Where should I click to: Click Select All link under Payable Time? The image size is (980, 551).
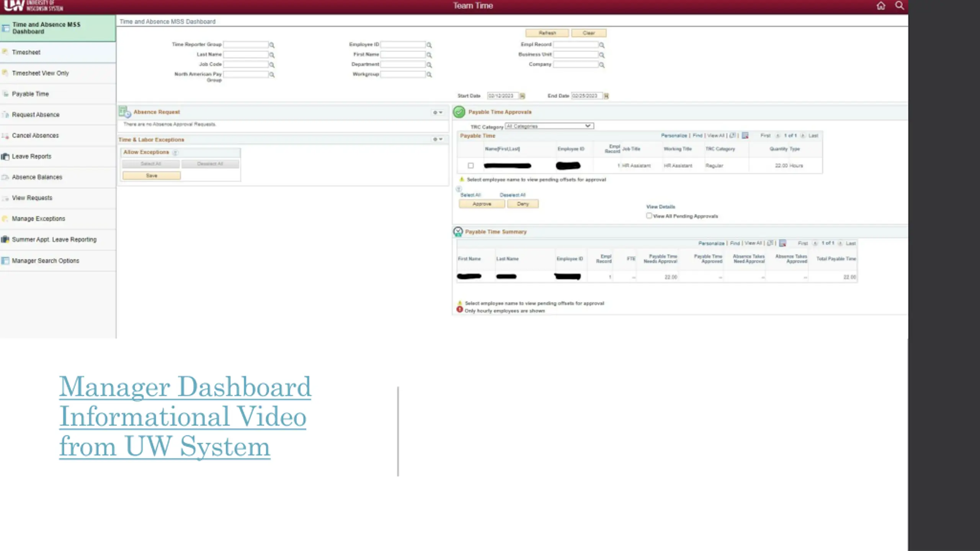click(x=470, y=195)
